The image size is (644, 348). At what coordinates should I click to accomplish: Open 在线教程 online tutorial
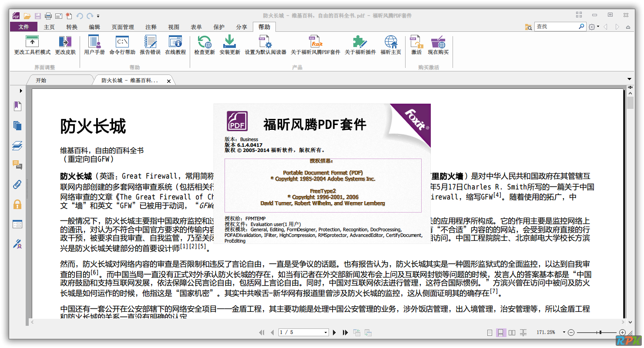(175, 45)
